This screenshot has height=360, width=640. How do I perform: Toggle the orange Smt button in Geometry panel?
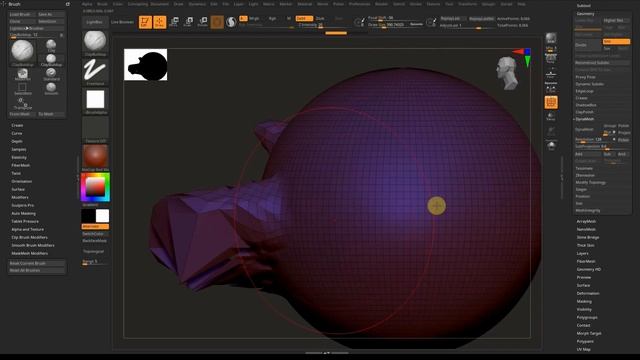click(x=616, y=42)
